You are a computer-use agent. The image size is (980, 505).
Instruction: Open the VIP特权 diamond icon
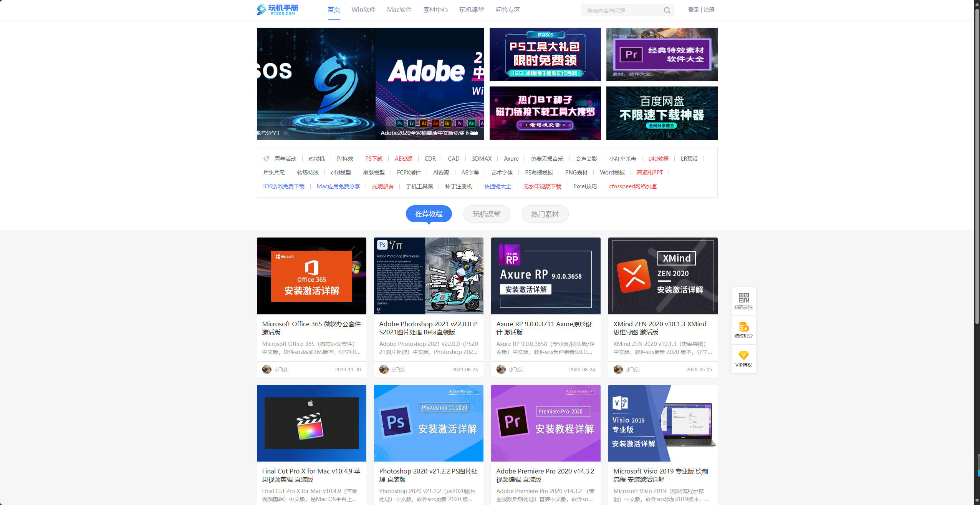(x=743, y=355)
